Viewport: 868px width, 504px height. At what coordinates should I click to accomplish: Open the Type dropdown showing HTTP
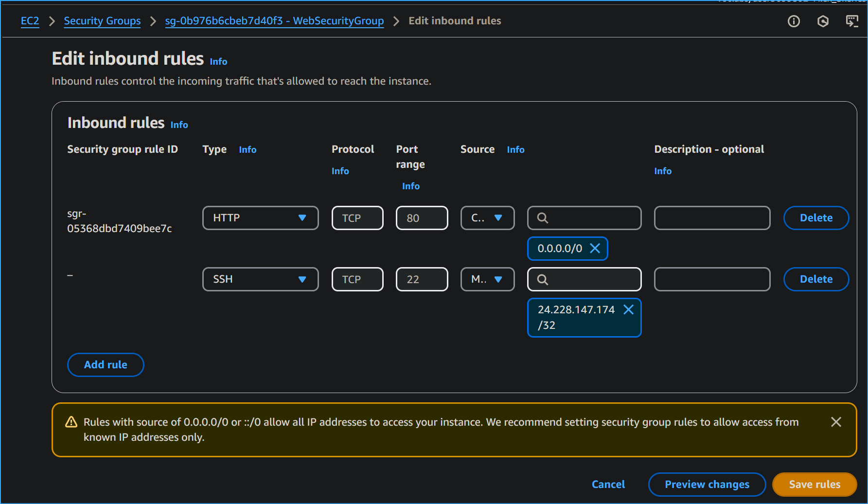[260, 217]
